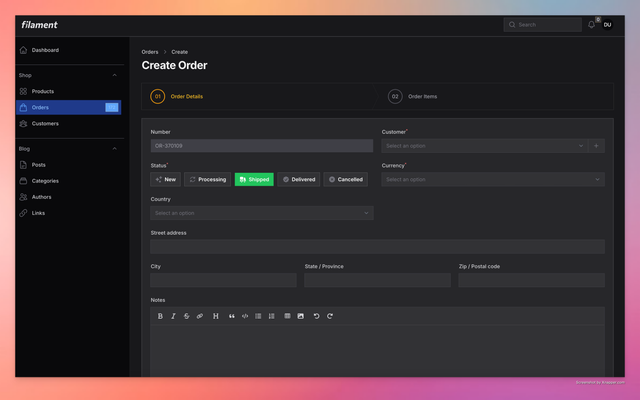Undo last change in Notes

click(x=316, y=316)
